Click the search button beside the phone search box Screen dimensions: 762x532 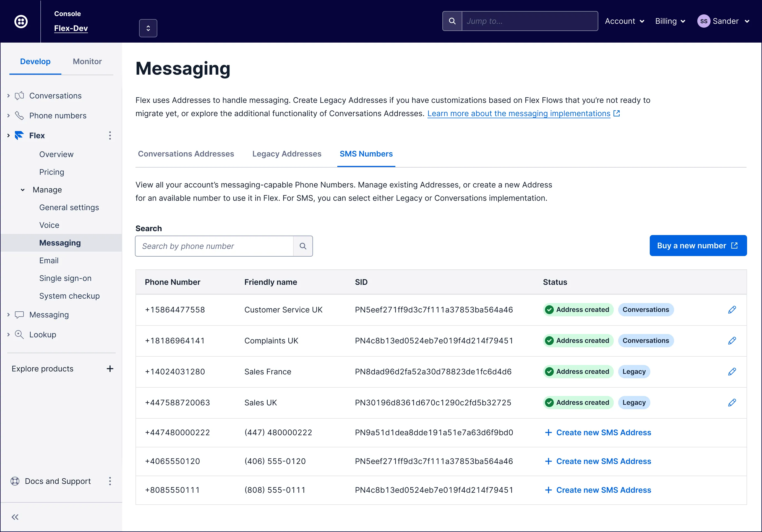[303, 246]
